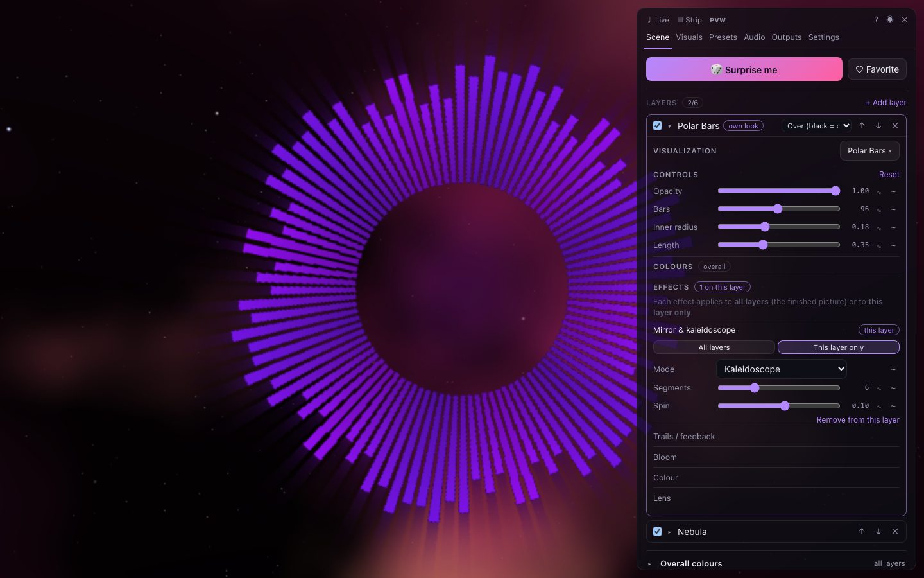This screenshot has width=924, height=578.
Task: Click the tilde icon on the Inner radius row
Action: (x=893, y=227)
